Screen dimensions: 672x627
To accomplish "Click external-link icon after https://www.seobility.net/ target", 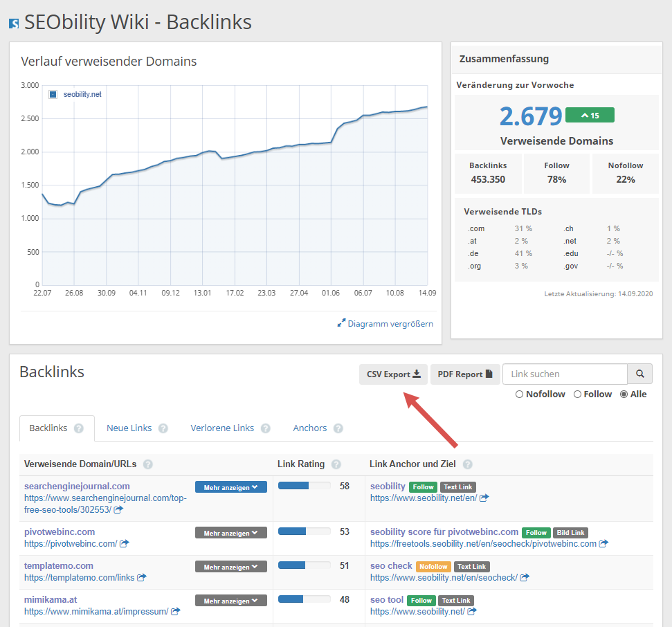I will (471, 612).
